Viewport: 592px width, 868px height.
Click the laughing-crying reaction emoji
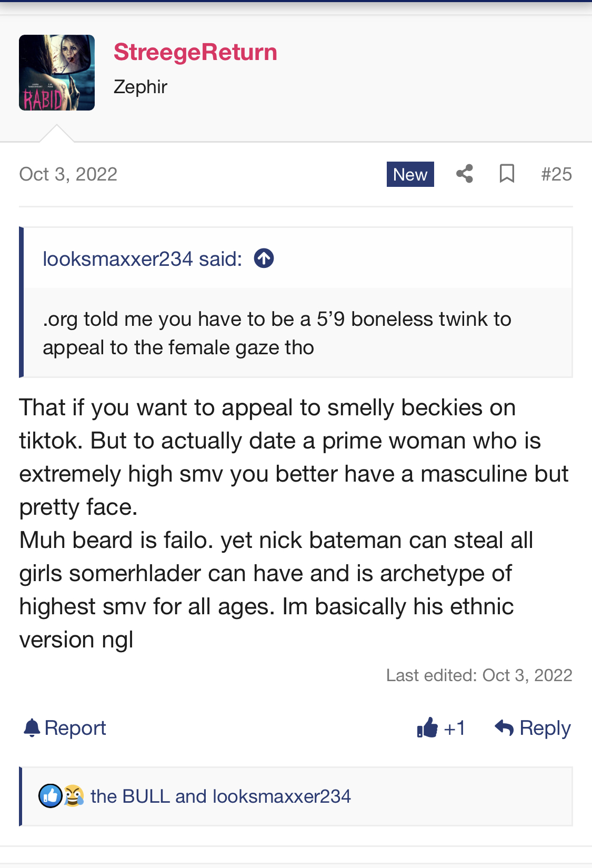coord(74,796)
